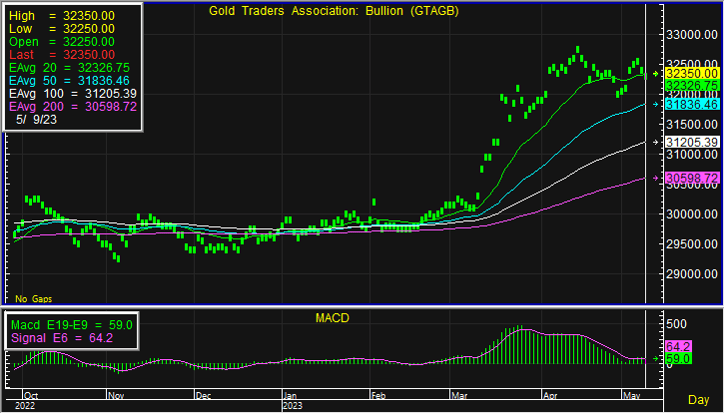725x414 pixels.
Task: Select the Jan label on the time axis
Action: click(288, 395)
